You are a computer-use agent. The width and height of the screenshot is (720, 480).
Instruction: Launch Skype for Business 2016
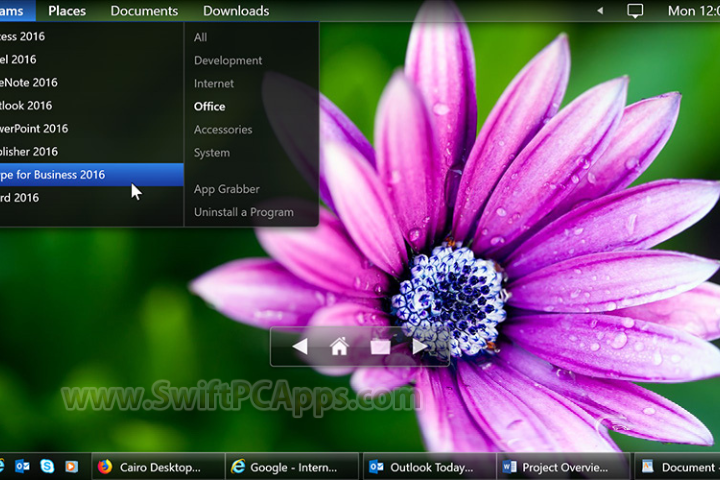[91, 175]
